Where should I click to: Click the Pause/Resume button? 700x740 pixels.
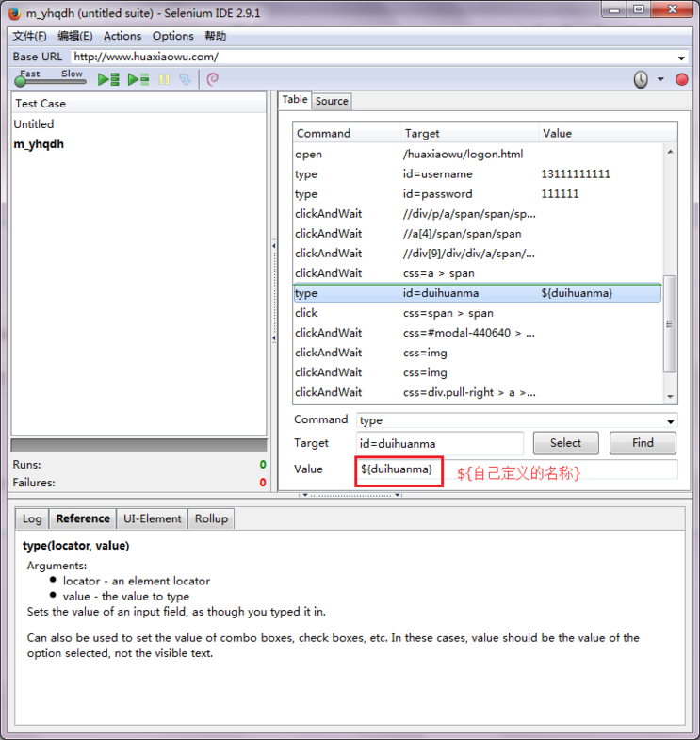(164, 79)
